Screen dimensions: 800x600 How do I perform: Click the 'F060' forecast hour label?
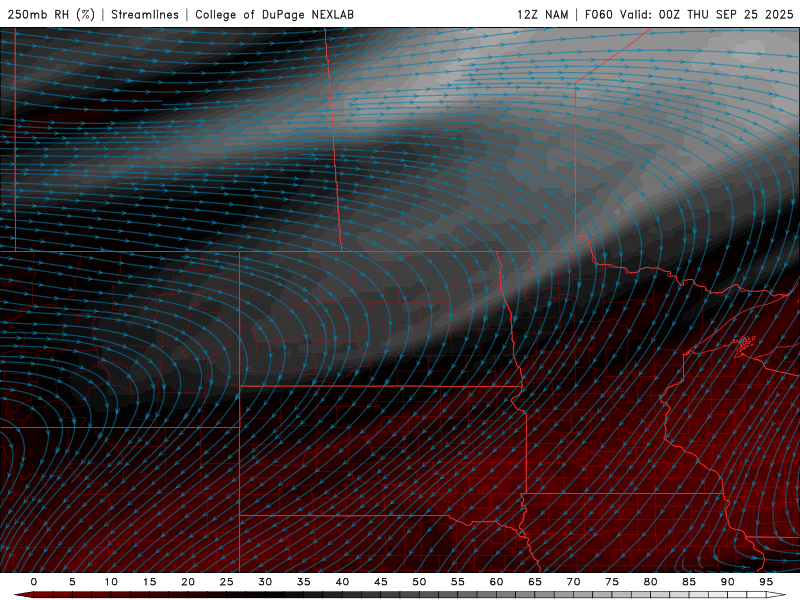pyautogui.click(x=598, y=14)
